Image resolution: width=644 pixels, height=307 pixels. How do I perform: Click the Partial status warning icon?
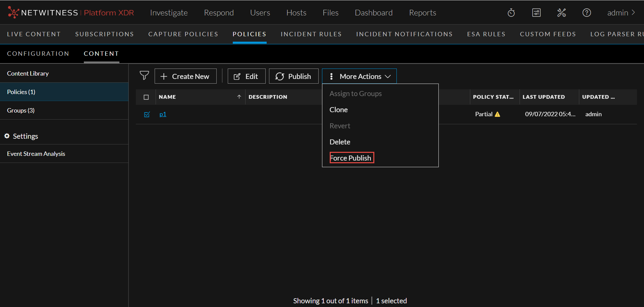(497, 114)
